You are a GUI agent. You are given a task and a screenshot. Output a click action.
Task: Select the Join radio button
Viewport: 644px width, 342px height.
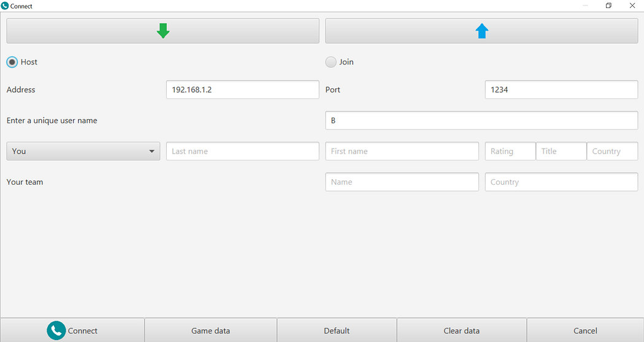pyautogui.click(x=331, y=62)
